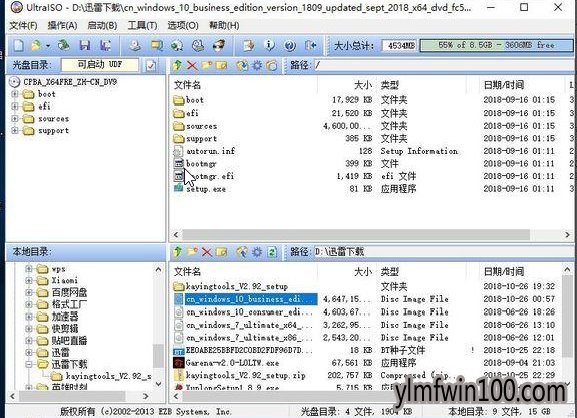Viewport: 577px width, 418px height.
Task: Click gear icon in disc pane toolbar
Action: point(257,65)
